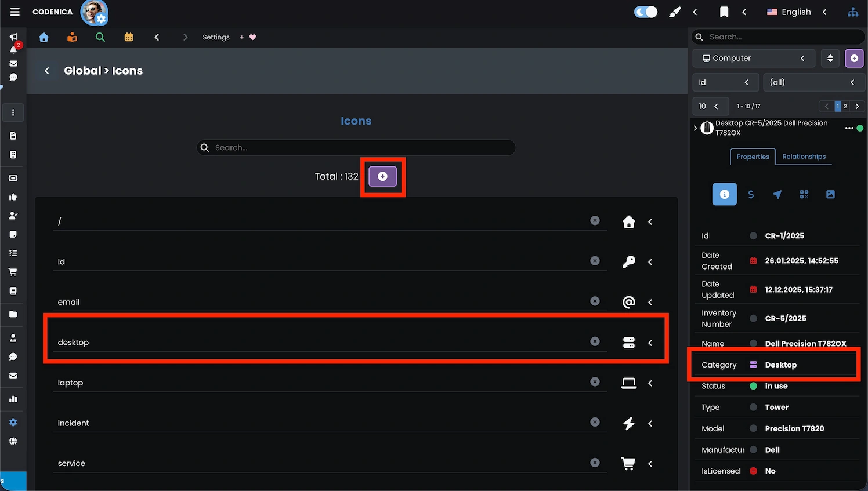The width and height of the screenshot is (868, 491).
Task: Expand the laptop icon row chevron
Action: pos(650,383)
